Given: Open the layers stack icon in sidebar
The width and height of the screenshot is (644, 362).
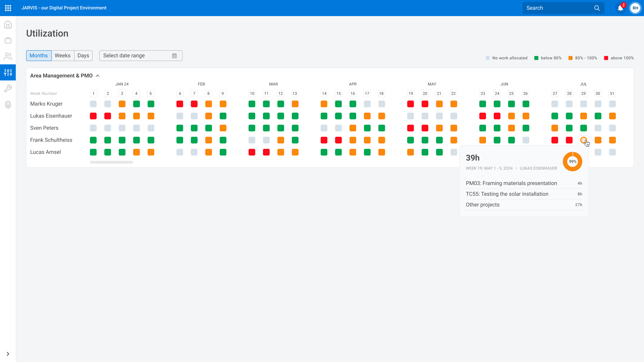Looking at the screenshot, I should tap(8, 105).
